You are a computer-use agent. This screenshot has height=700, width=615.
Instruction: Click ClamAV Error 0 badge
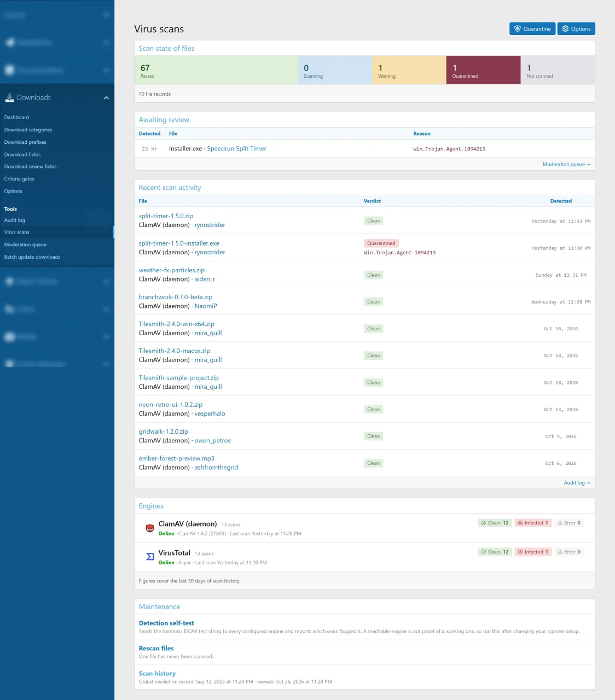(568, 523)
